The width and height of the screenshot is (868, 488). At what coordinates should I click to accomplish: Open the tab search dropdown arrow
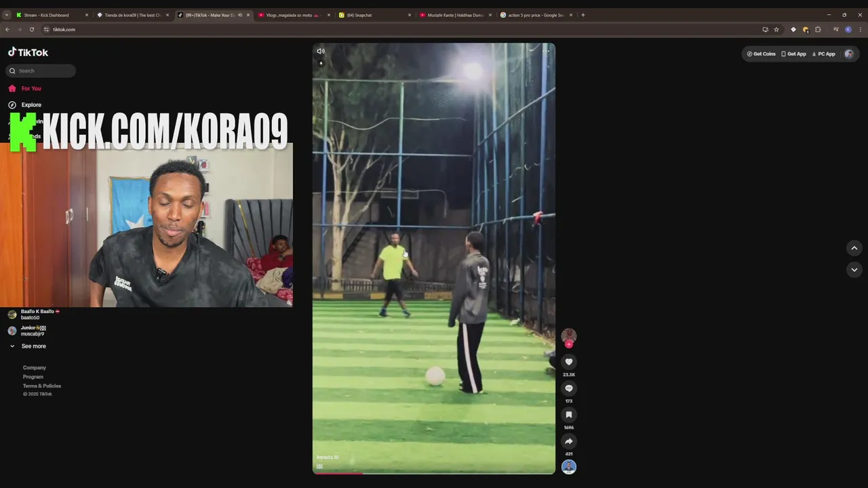tap(6, 15)
